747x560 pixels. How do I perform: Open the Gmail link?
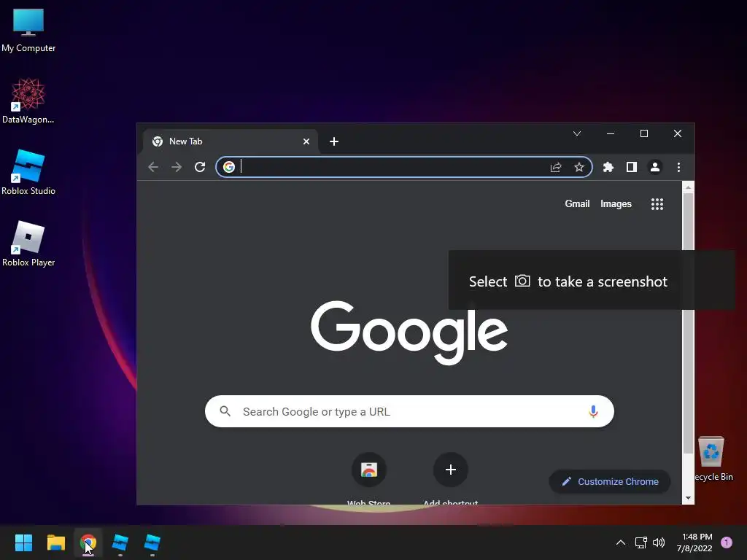click(x=577, y=204)
